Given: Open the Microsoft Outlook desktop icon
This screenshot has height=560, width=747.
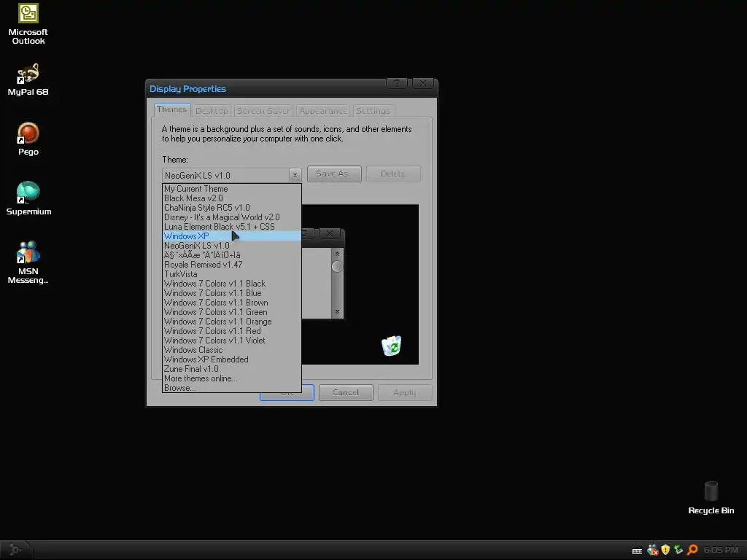Looking at the screenshot, I should pyautogui.click(x=28, y=24).
